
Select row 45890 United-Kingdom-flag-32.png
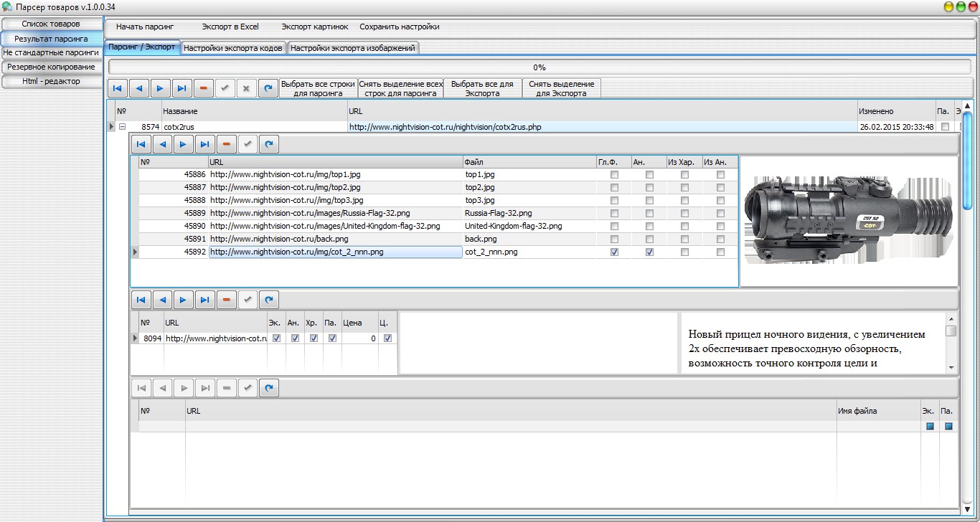click(x=438, y=226)
